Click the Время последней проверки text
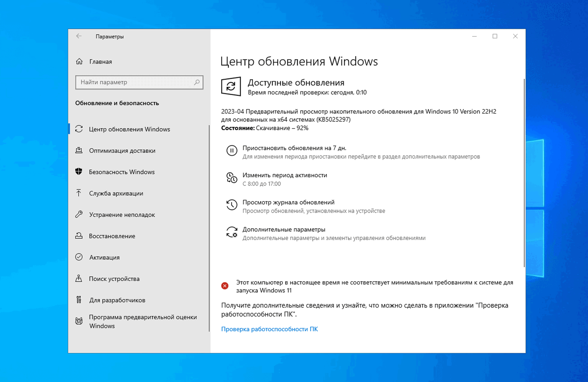 coord(307,93)
